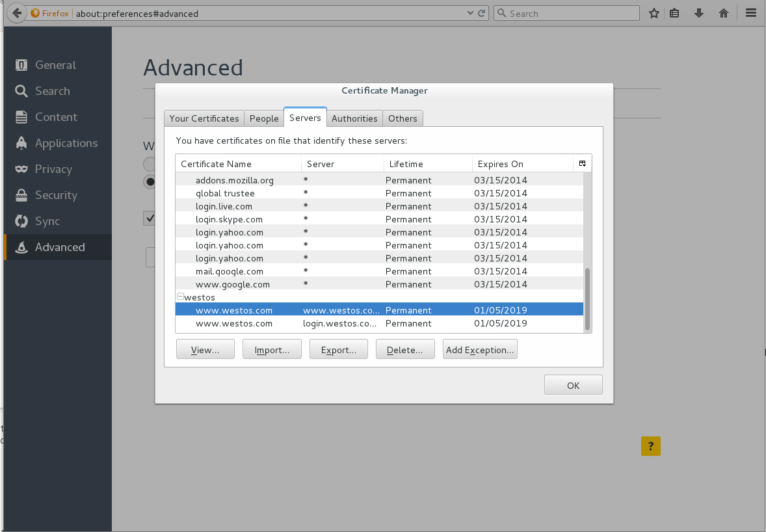Go to home page via house icon
This screenshot has width=766, height=532.
(x=724, y=13)
